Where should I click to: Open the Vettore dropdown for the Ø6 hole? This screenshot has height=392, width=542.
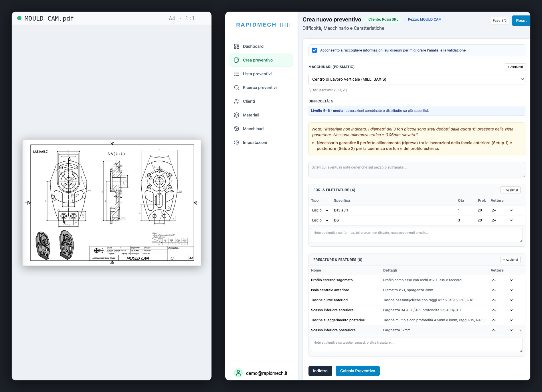502,220
